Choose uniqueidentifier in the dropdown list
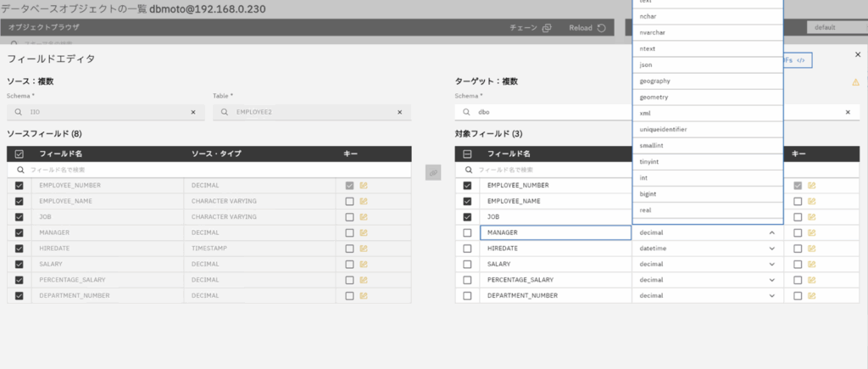The image size is (868, 369). click(x=664, y=129)
